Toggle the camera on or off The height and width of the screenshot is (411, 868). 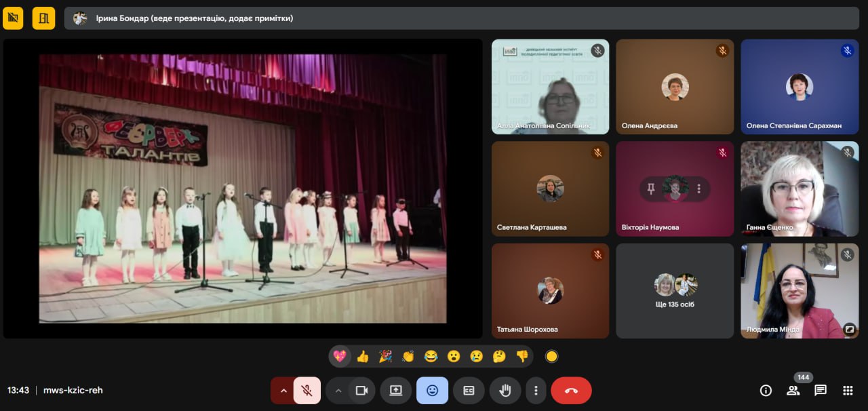[361, 391]
